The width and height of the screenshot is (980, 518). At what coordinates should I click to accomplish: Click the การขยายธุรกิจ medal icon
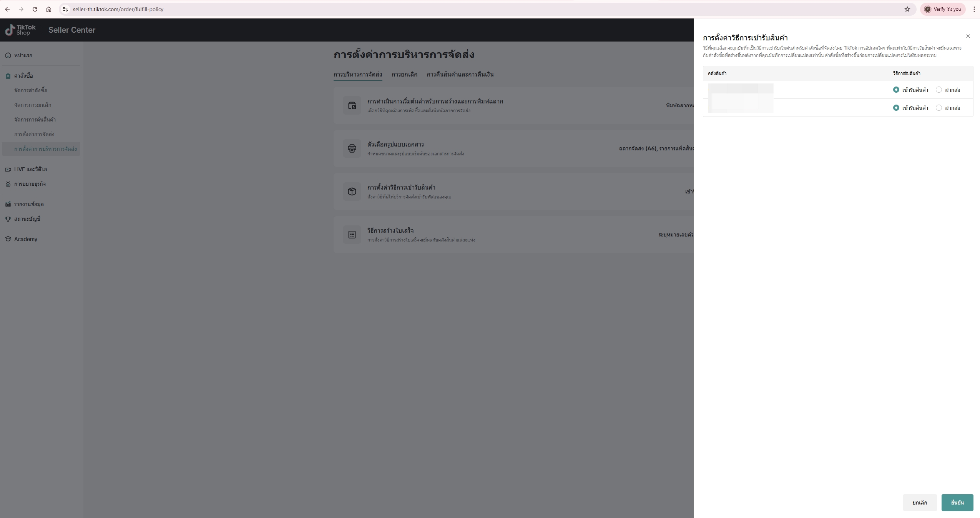click(x=8, y=184)
